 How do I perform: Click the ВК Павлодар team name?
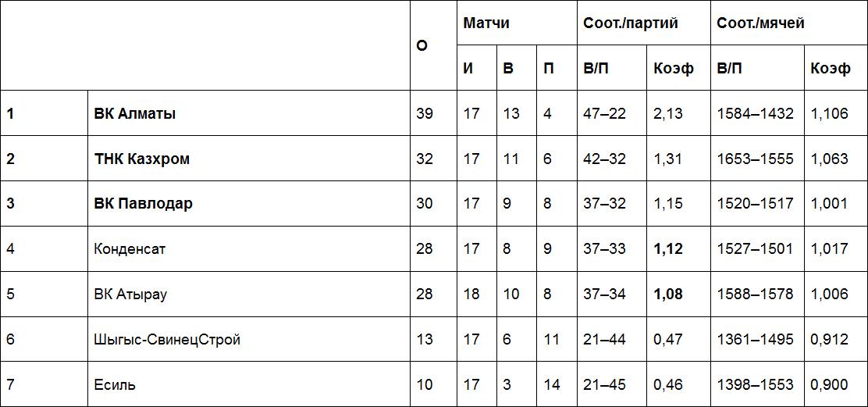click(x=144, y=204)
